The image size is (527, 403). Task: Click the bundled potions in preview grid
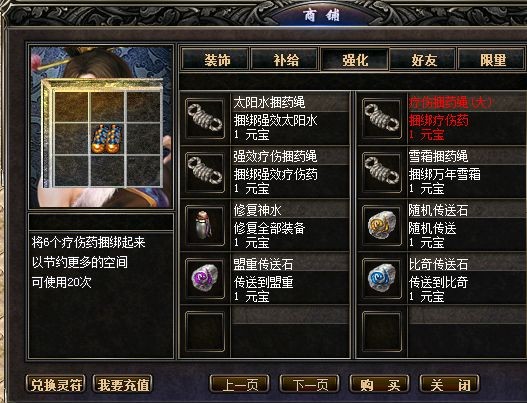[107, 138]
